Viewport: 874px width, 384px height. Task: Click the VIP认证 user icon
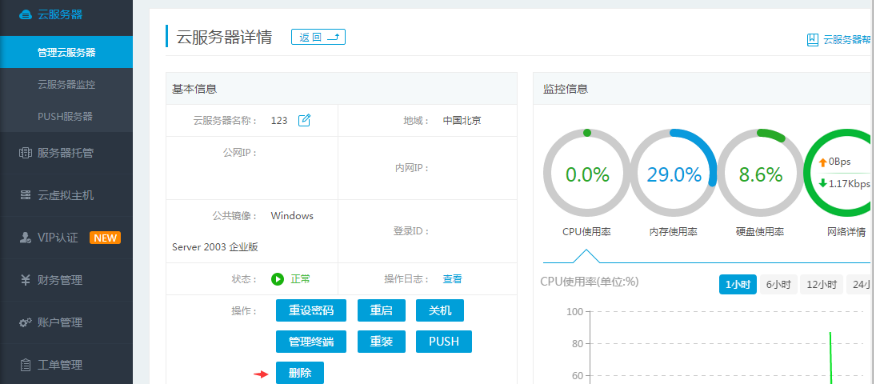25,237
